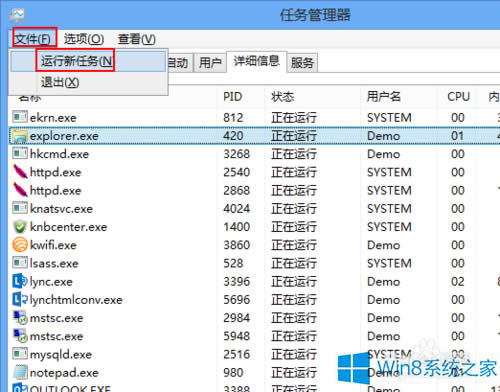Switch to the 服务 tab

click(x=302, y=63)
